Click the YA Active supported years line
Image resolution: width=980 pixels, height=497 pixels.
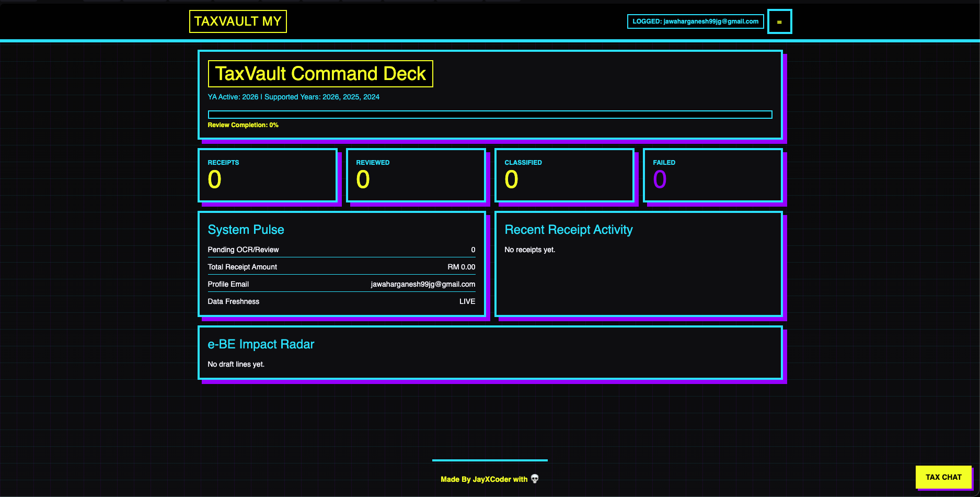tap(294, 97)
